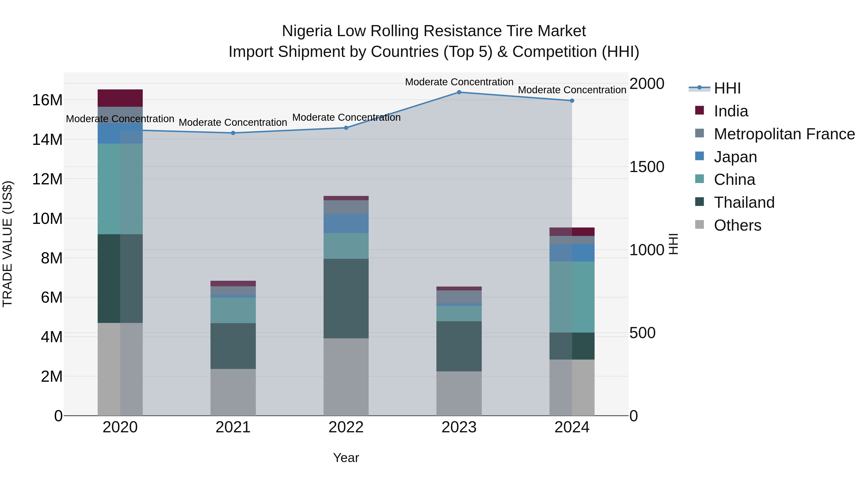
Task: Click the 2024 x-axis tick label
Action: 572,427
